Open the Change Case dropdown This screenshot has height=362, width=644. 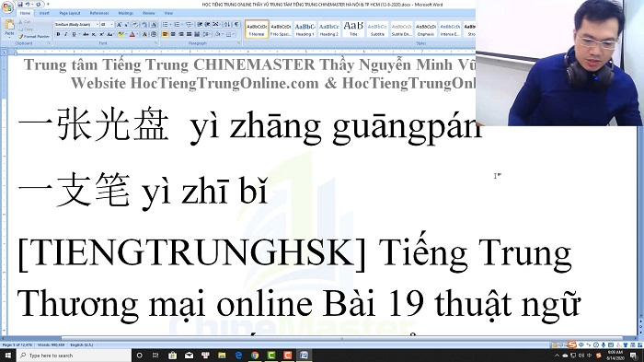110,34
